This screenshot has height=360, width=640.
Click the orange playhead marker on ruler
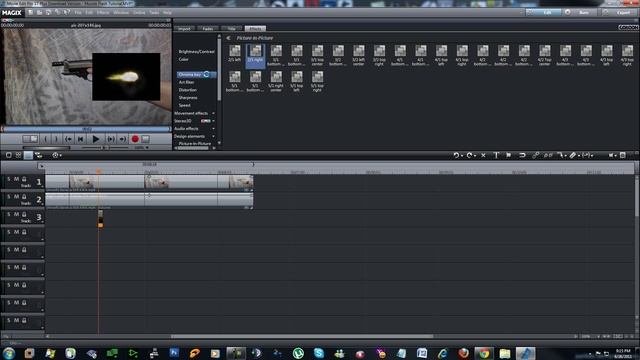[x=98, y=171]
